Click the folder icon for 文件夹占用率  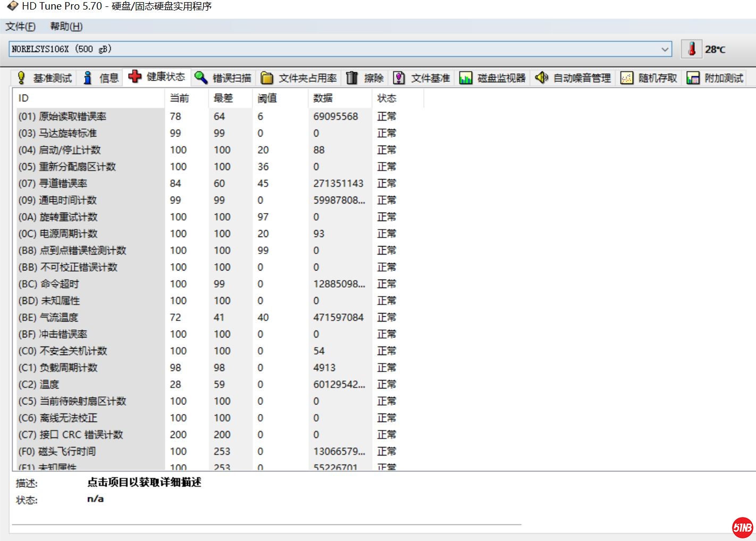coord(267,78)
